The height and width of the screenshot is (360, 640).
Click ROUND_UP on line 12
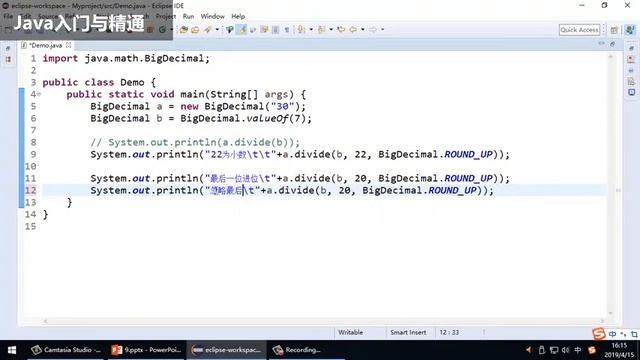[452, 191]
